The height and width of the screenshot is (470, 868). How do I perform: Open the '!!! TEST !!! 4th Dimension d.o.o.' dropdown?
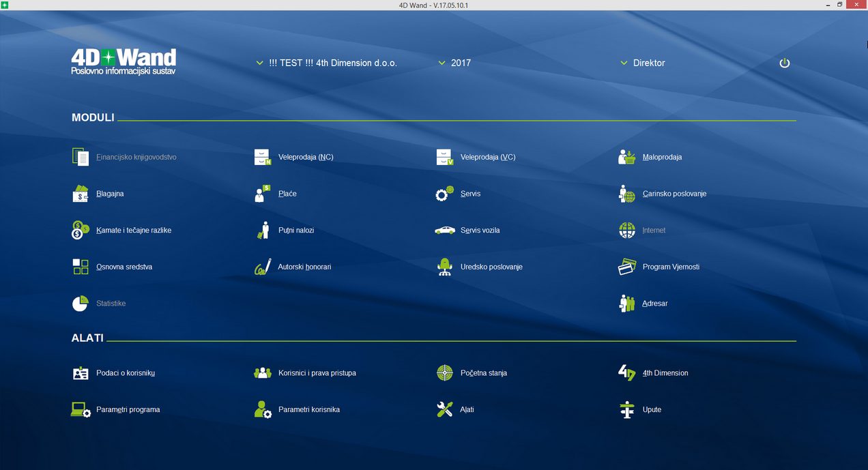[333, 63]
